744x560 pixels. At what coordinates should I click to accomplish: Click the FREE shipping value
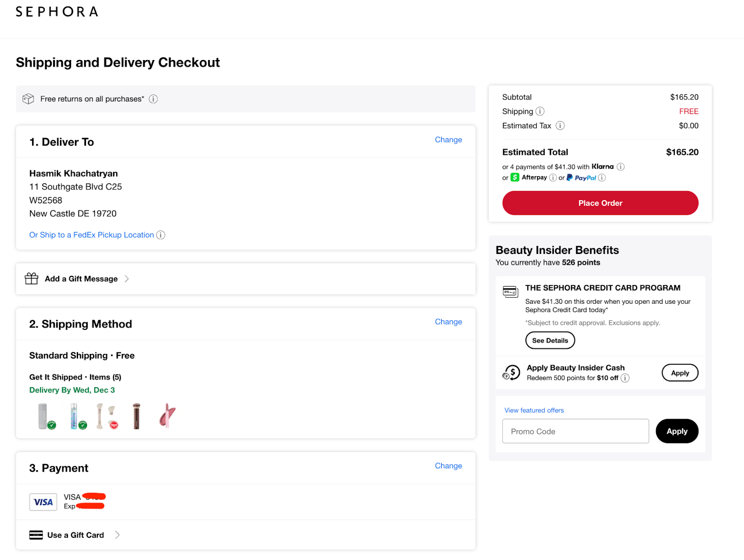689,111
